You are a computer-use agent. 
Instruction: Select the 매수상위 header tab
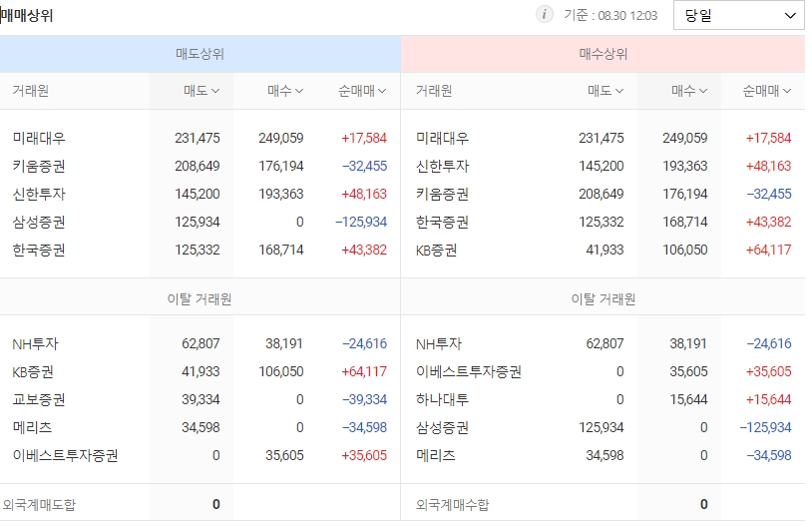pyautogui.click(x=603, y=54)
